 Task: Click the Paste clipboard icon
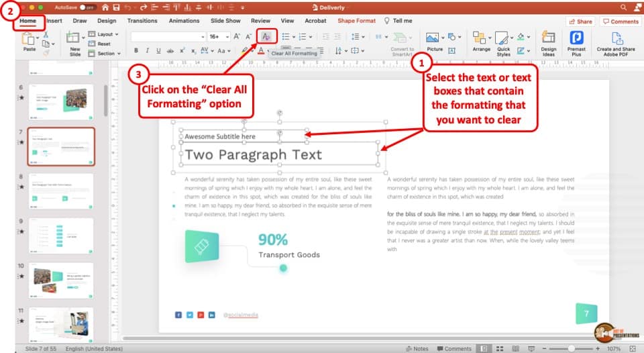click(29, 39)
